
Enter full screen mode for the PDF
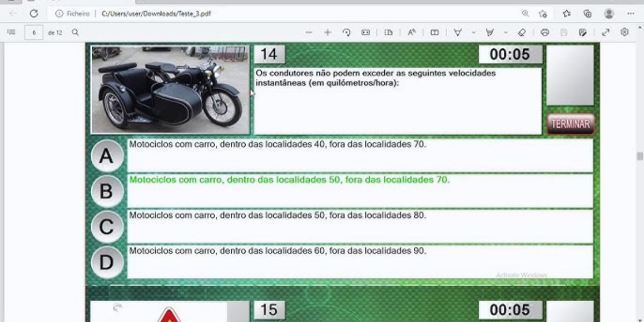point(606,32)
